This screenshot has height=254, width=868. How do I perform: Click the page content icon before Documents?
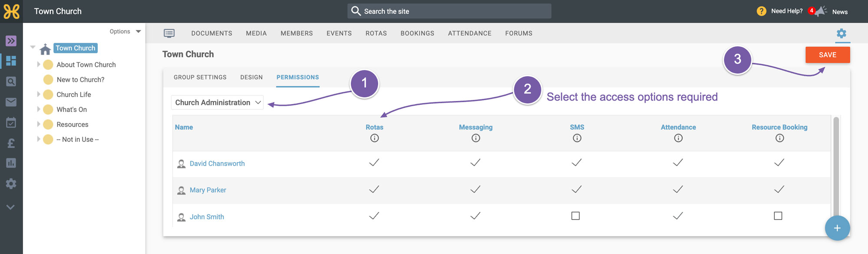[x=169, y=33]
